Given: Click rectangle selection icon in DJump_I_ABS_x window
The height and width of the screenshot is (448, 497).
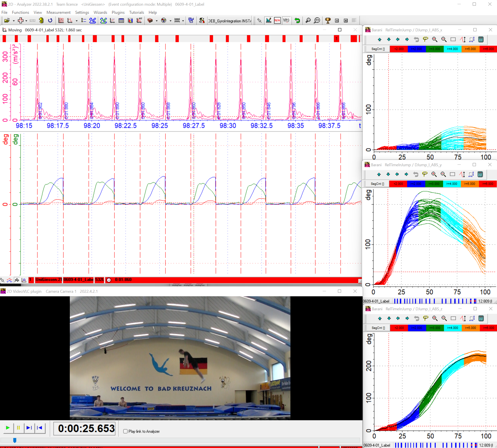Looking at the screenshot, I should click(x=453, y=39).
